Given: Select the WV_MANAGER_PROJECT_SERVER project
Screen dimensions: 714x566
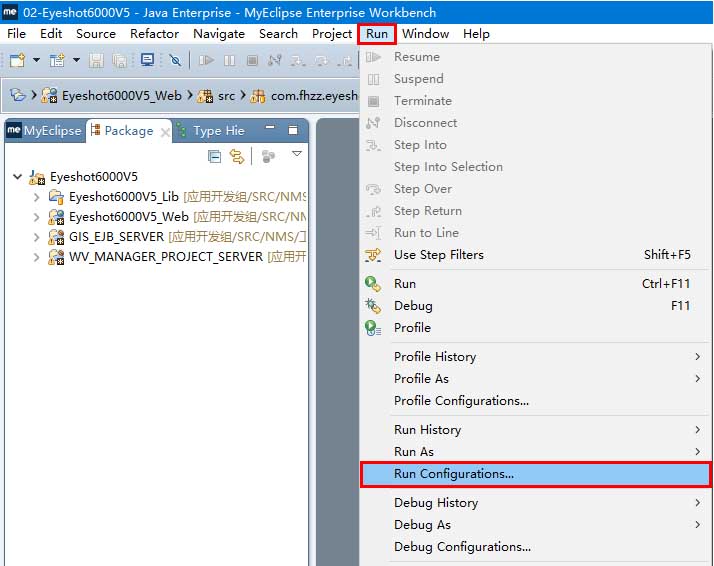Looking at the screenshot, I should click(166, 257).
